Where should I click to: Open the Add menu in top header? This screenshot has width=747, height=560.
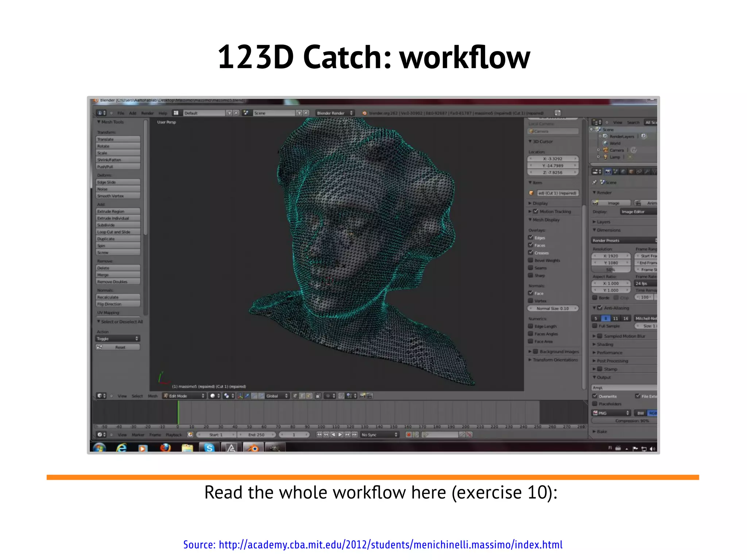click(133, 113)
